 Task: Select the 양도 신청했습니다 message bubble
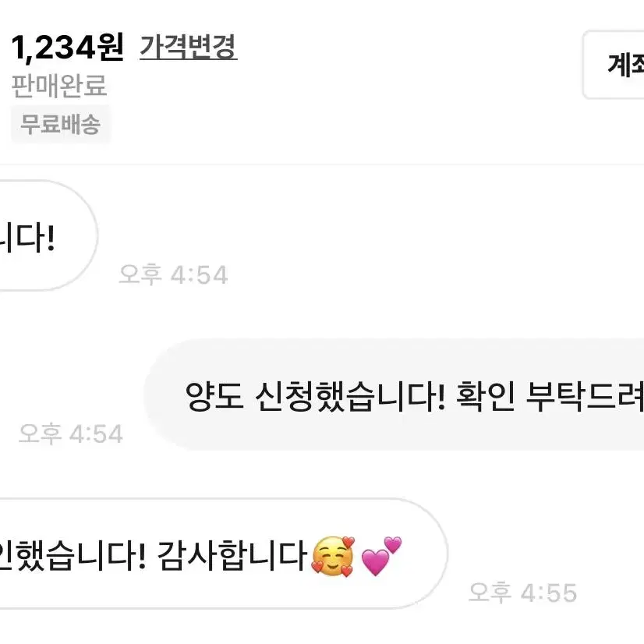point(394,395)
